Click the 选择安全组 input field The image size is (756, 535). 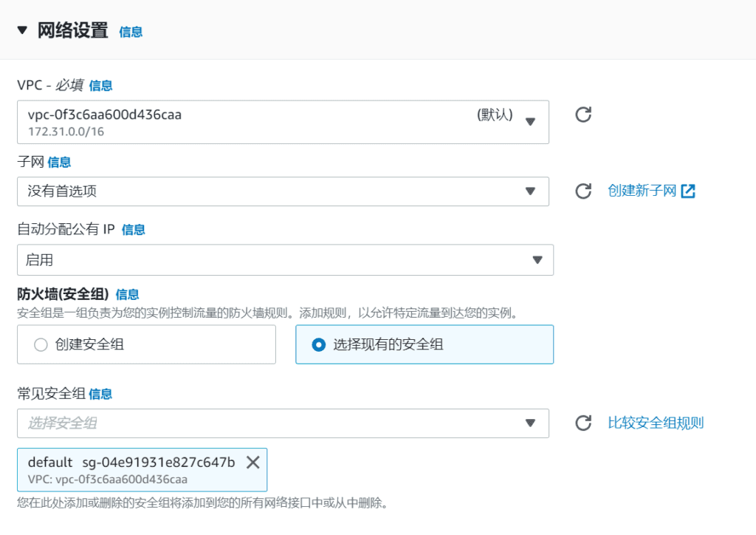pyautogui.click(x=221, y=423)
